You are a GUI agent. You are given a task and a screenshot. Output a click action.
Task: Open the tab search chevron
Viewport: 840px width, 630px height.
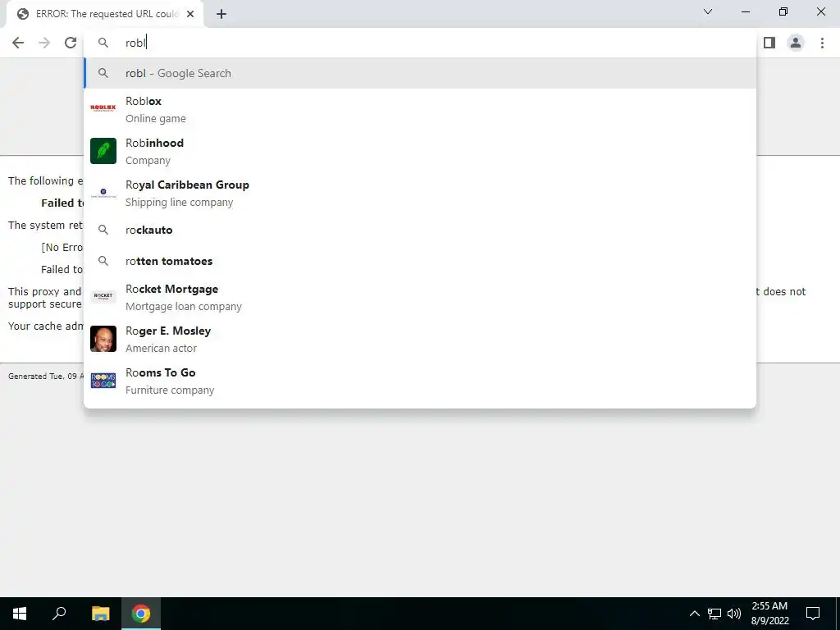coord(708,11)
